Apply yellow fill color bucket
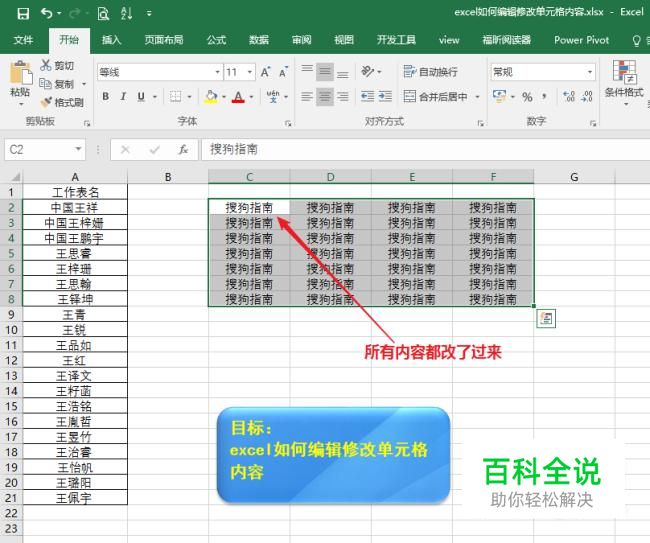 click(211, 97)
